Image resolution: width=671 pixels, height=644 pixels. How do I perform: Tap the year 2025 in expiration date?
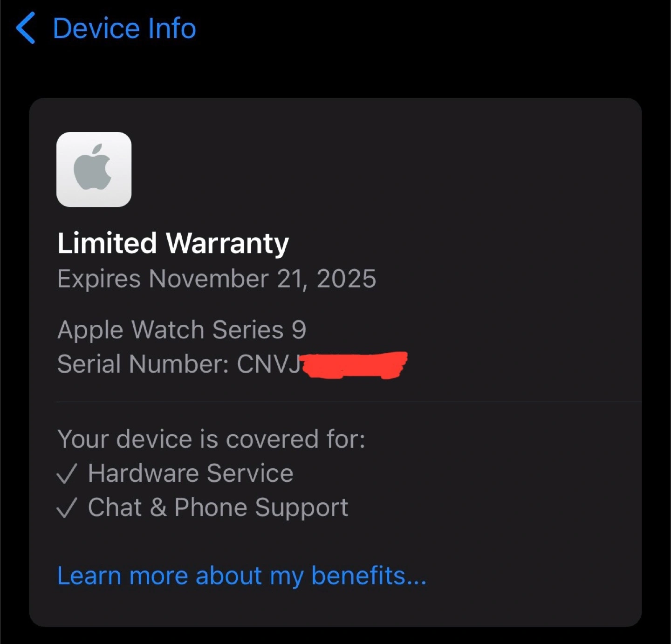[x=346, y=279]
